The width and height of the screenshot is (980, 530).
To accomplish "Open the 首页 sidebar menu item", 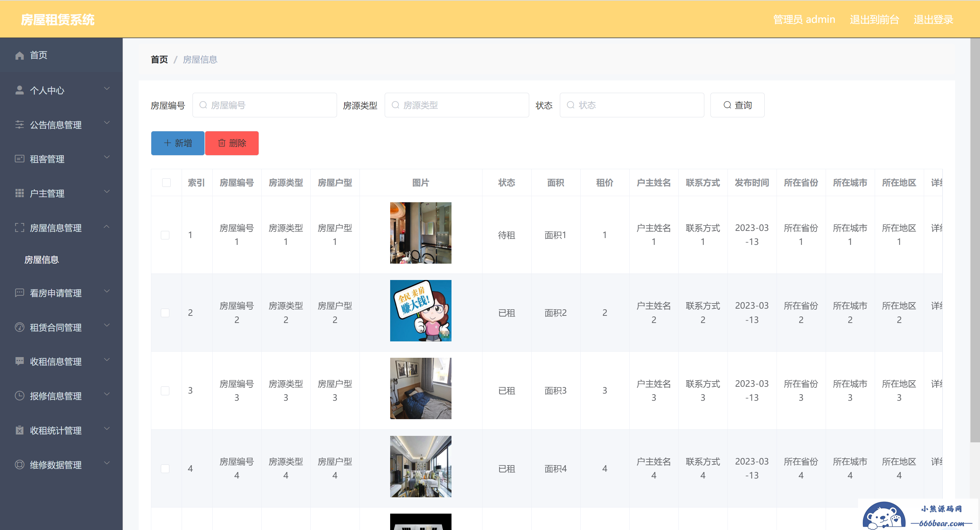I will pos(61,55).
